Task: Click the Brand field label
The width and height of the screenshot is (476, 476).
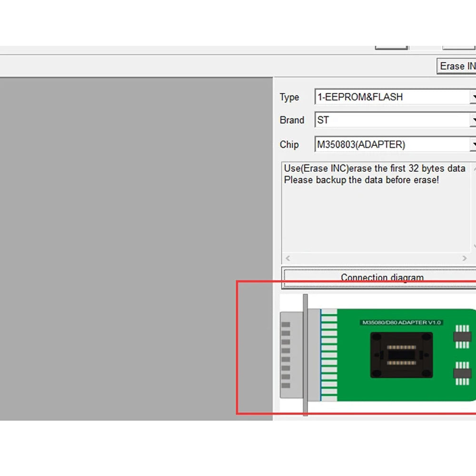Action: click(292, 120)
